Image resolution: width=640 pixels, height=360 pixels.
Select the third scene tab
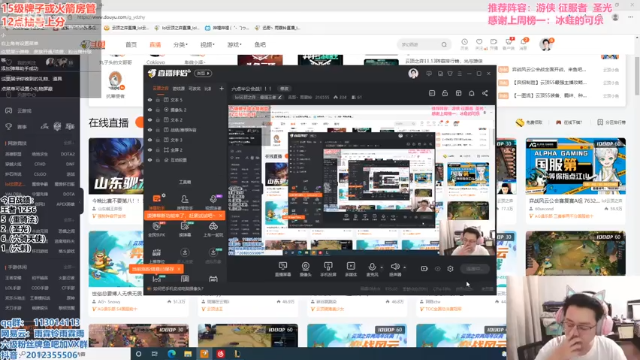click(195, 88)
